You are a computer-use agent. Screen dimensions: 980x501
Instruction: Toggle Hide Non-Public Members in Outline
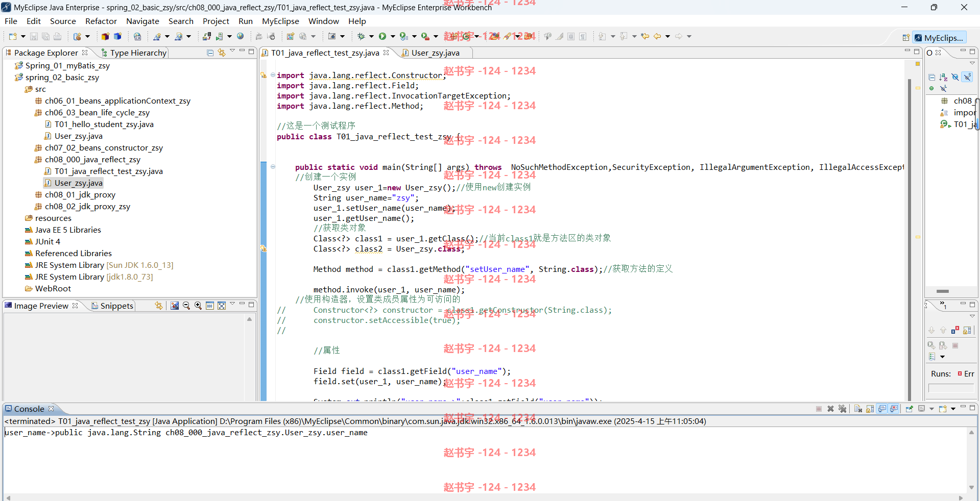click(931, 88)
